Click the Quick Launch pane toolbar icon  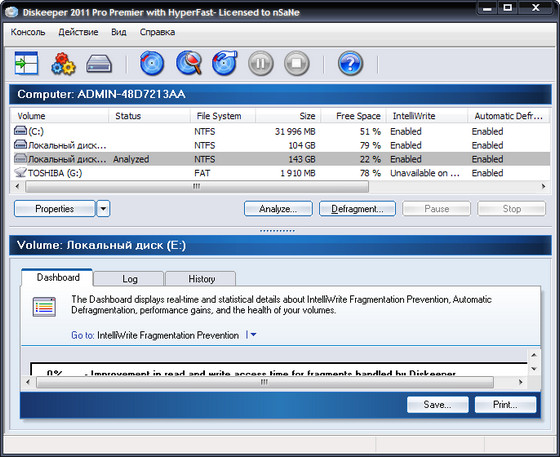26,63
